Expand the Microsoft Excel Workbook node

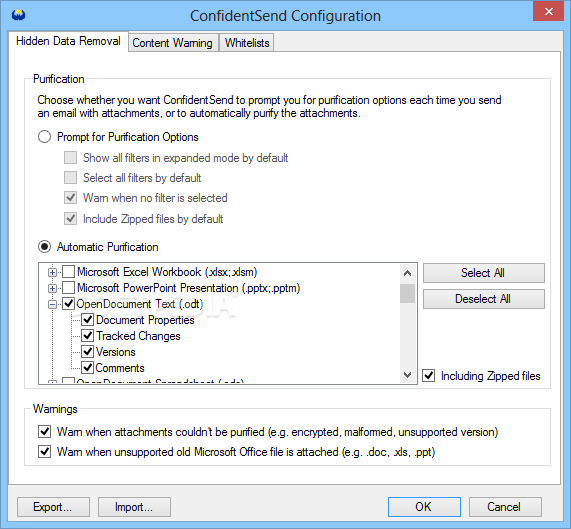click(52, 272)
